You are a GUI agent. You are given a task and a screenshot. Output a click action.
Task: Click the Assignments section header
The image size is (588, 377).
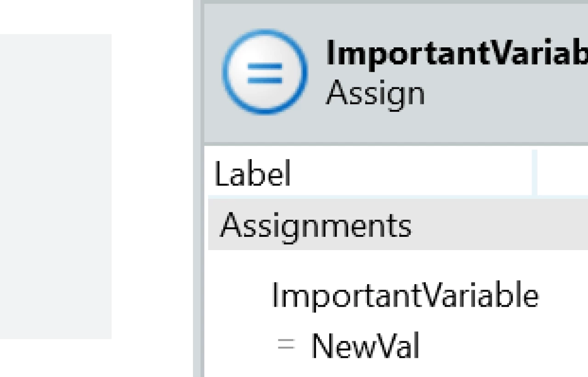pos(316,225)
